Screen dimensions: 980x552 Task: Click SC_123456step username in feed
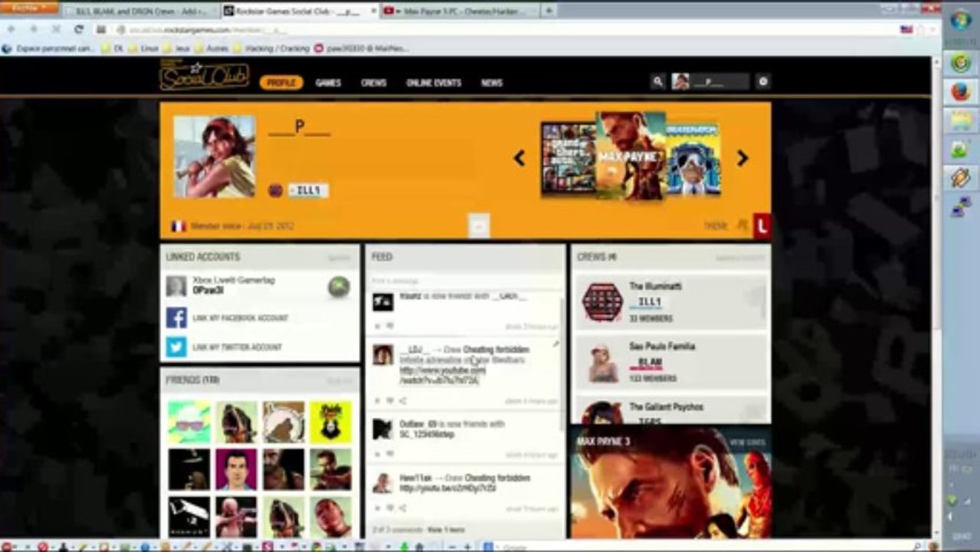427,435
